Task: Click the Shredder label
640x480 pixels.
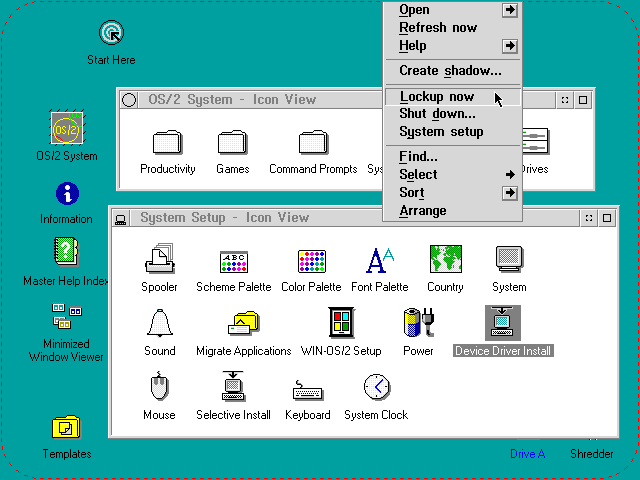Action: pyautogui.click(x=591, y=454)
